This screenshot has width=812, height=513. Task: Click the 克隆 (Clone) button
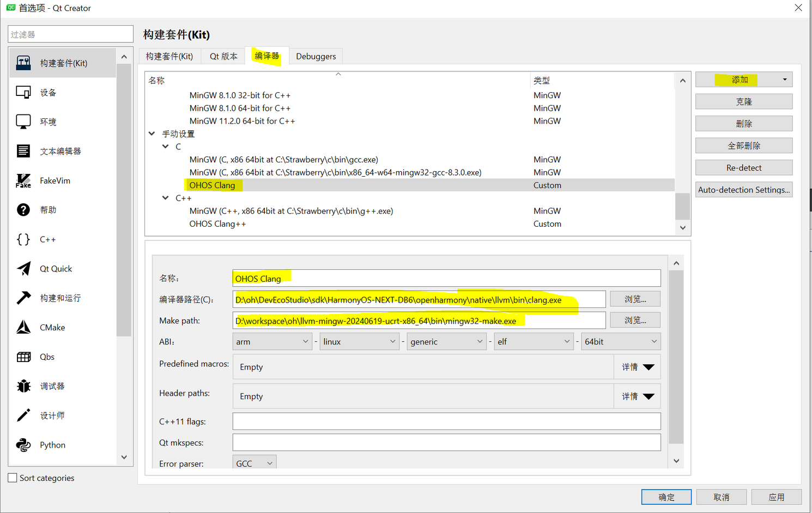[x=743, y=101]
